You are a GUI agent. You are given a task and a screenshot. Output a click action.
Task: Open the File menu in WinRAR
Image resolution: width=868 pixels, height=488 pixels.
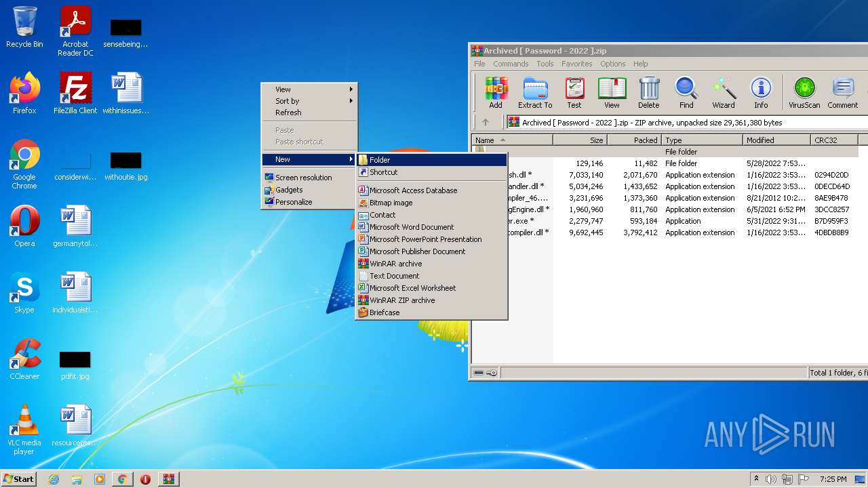[479, 64]
